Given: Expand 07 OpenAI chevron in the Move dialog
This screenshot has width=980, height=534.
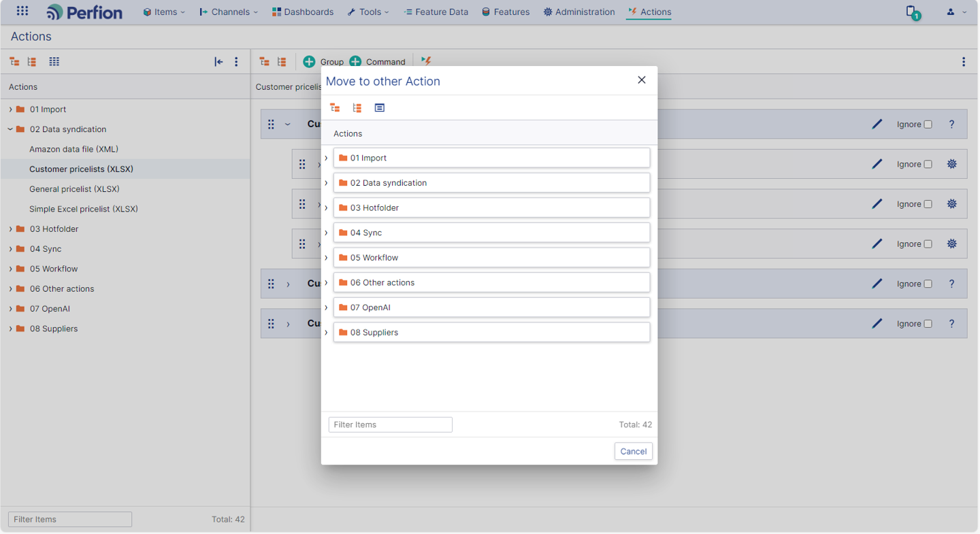Looking at the screenshot, I should coord(326,307).
